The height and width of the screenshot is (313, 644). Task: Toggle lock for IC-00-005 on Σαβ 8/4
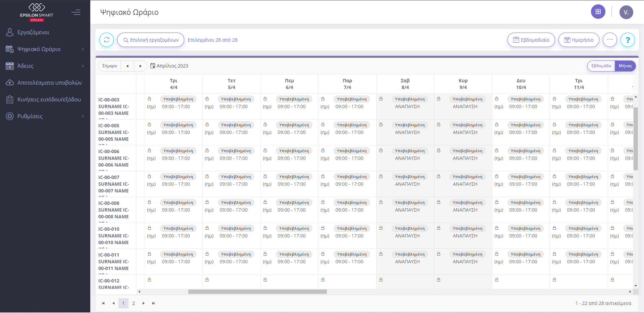pos(381,125)
